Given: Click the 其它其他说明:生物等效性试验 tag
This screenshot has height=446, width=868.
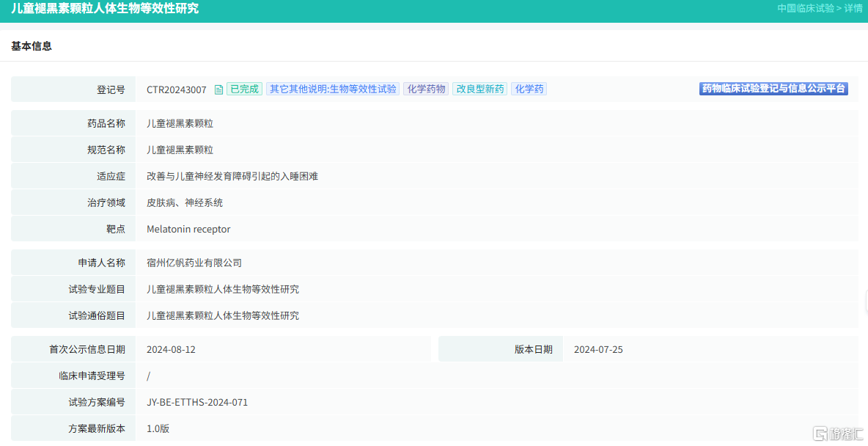Looking at the screenshot, I should 333,89.
